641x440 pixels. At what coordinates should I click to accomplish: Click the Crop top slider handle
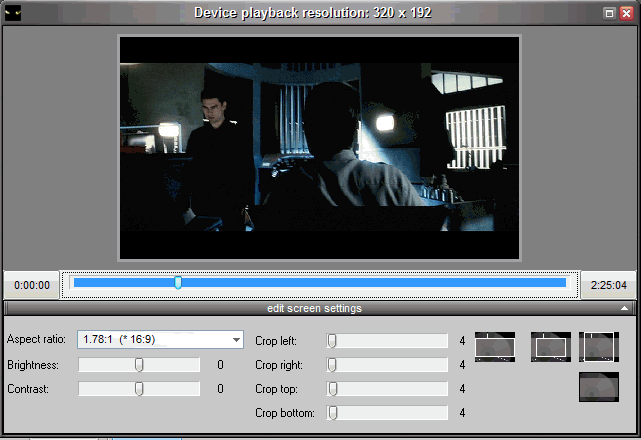[332, 389]
